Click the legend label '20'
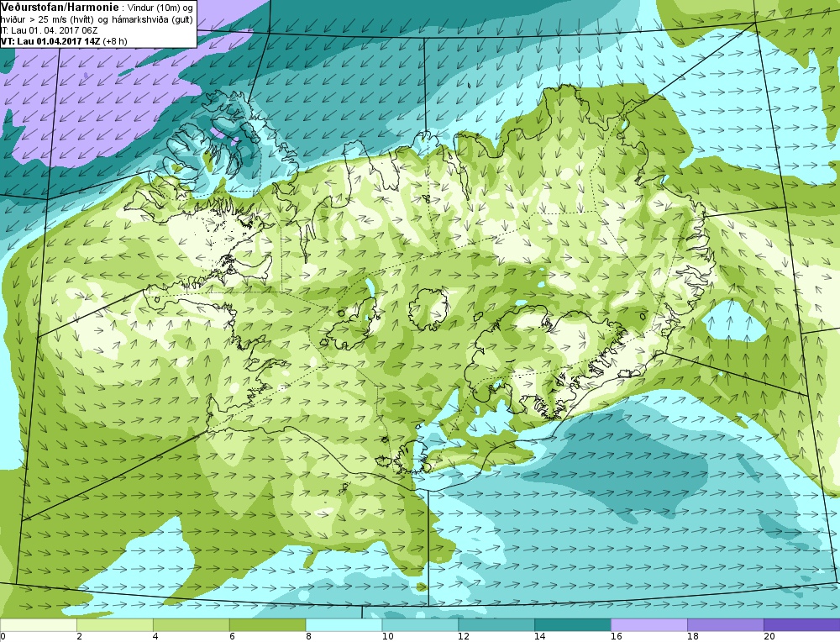 769,637
